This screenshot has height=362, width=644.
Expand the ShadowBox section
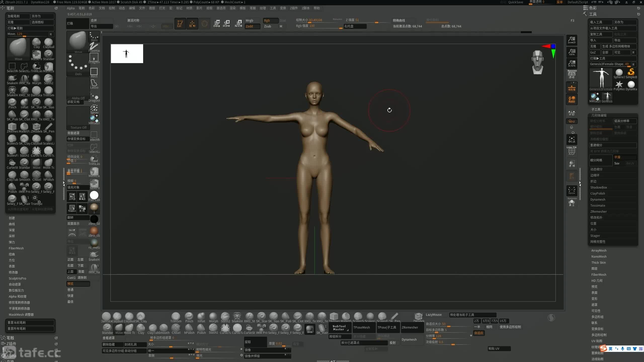pyautogui.click(x=598, y=187)
